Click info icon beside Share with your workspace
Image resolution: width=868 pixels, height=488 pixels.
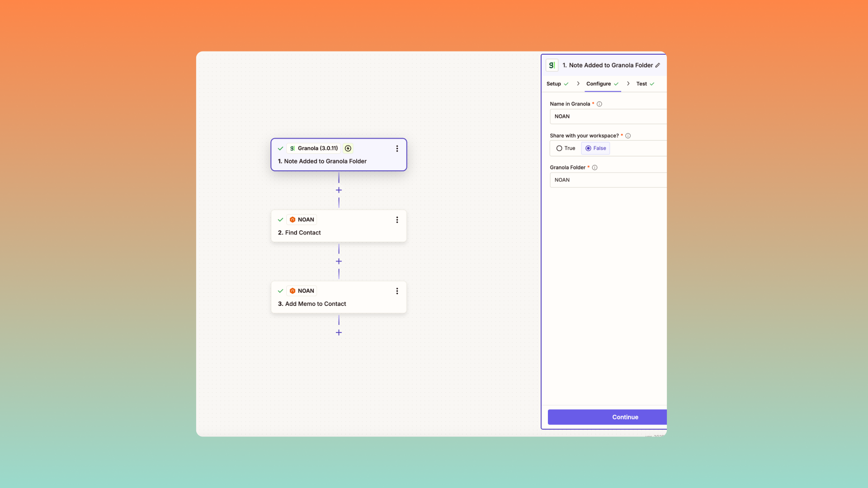point(628,136)
